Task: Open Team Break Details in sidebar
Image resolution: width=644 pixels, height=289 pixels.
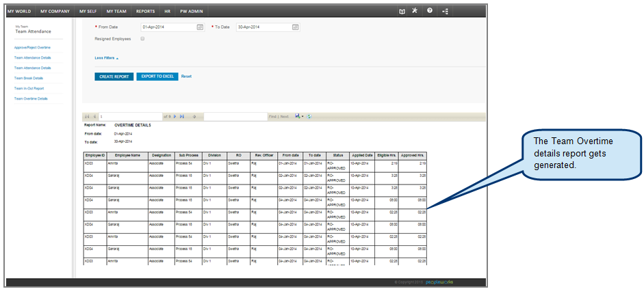Action: pyautogui.click(x=29, y=78)
